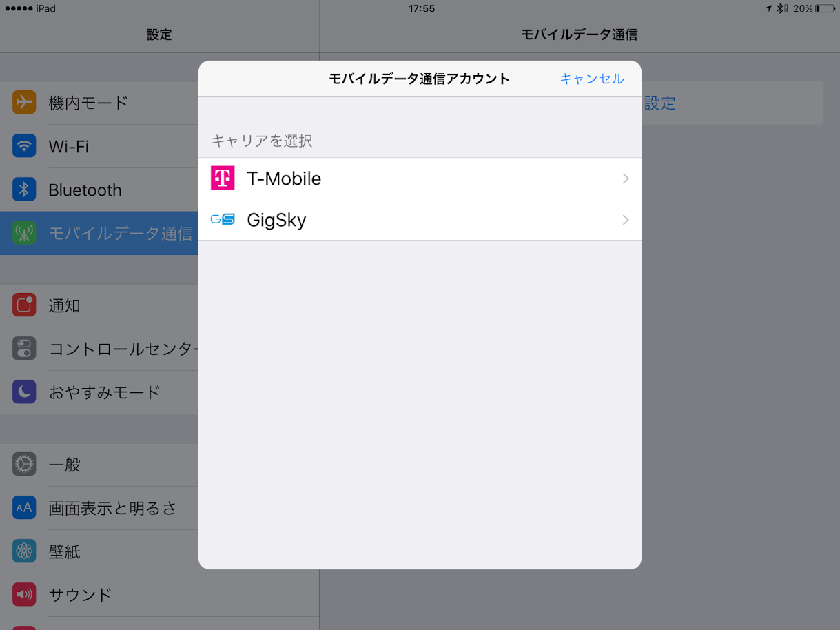Screen dimensions: 840x630
Task: Tap the 一般 gear icon
Action: (24, 465)
